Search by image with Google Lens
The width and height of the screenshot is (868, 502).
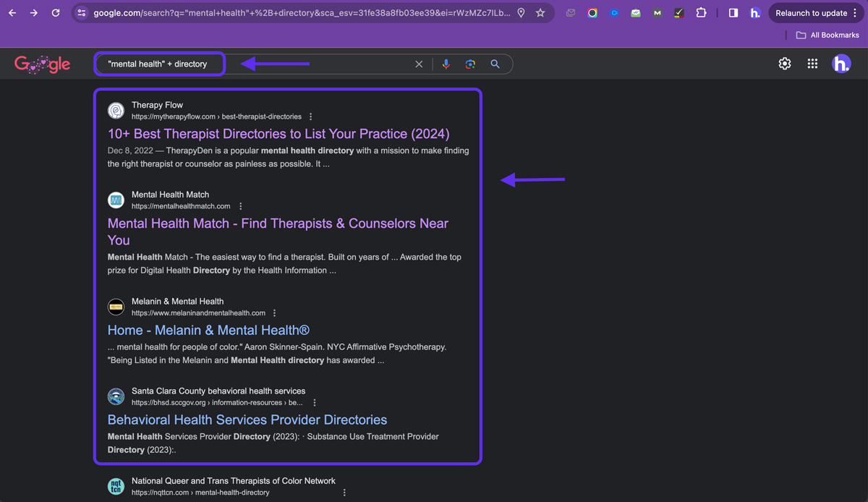(471, 64)
